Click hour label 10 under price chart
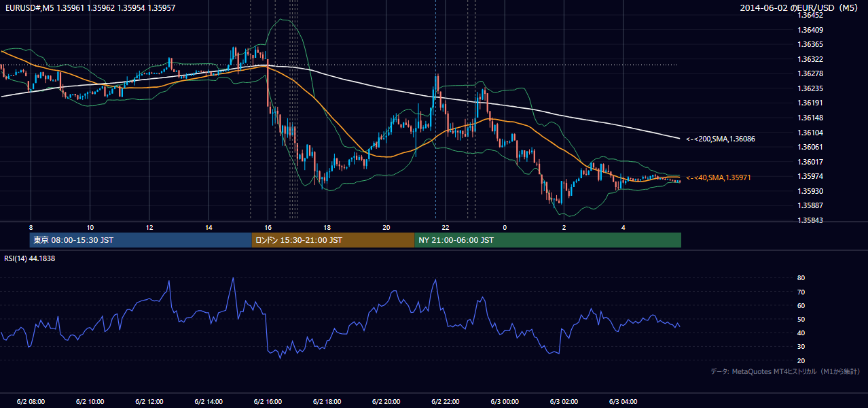The height and width of the screenshot is (408, 868). (x=90, y=227)
